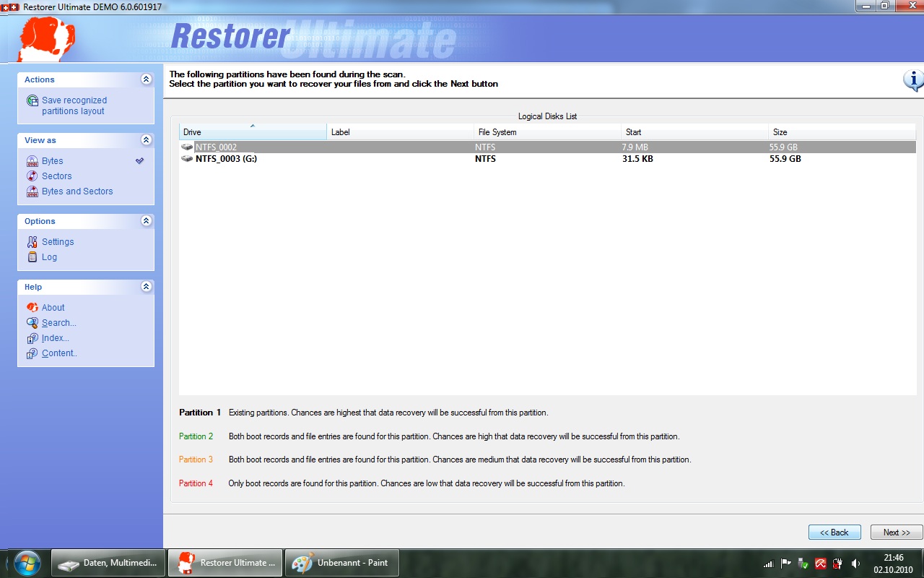Collapse the View as panel

pyautogui.click(x=147, y=140)
